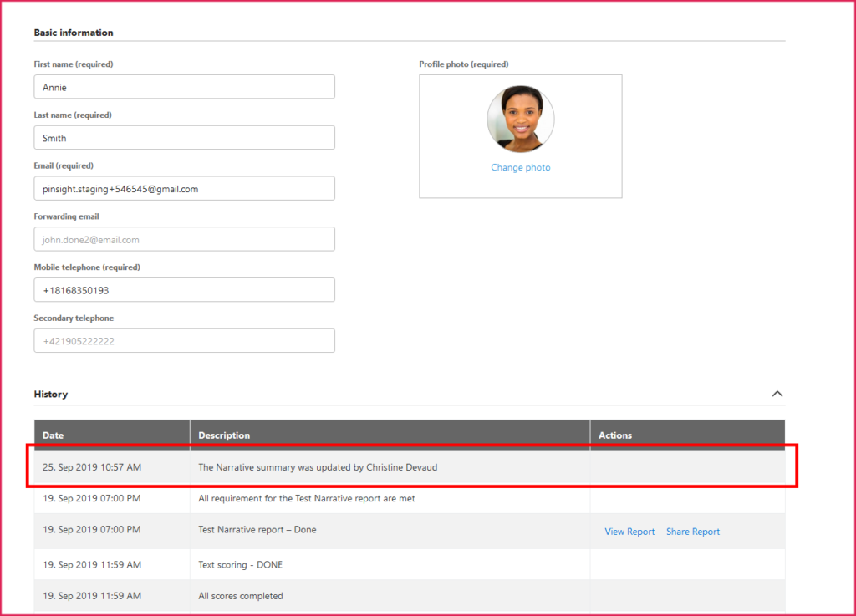Select the Narrative summary updated history row
856x616 pixels.
tap(318, 467)
